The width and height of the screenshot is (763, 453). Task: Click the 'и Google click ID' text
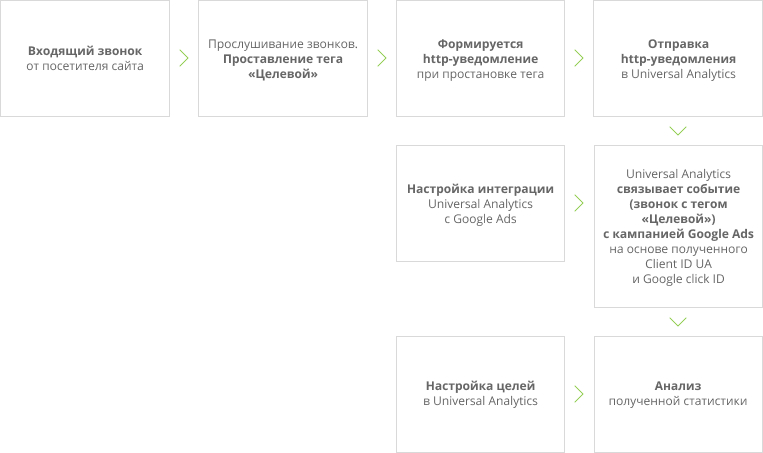point(678,279)
